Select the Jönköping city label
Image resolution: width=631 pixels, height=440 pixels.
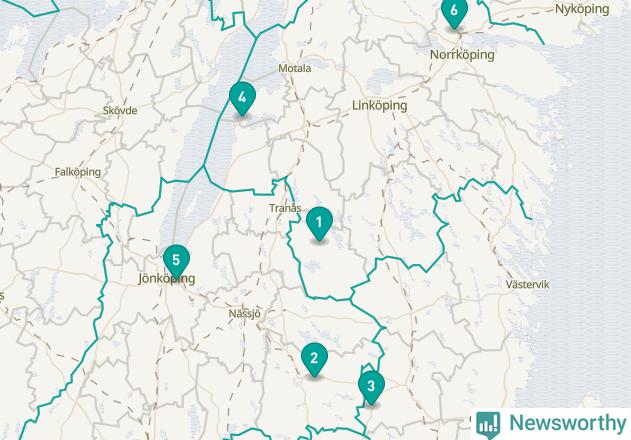click(167, 278)
